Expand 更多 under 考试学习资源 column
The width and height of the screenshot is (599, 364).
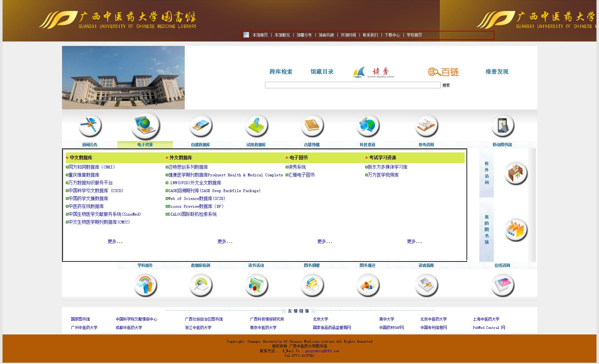click(414, 241)
